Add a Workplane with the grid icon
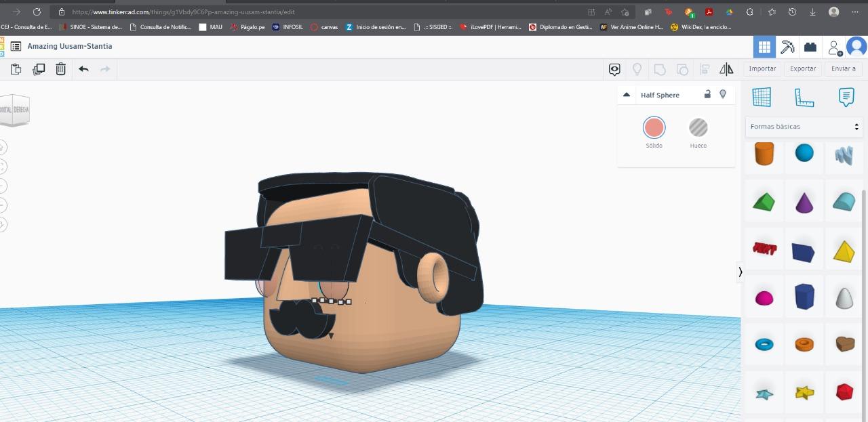Image resolution: width=868 pixels, height=422 pixels. (x=762, y=97)
